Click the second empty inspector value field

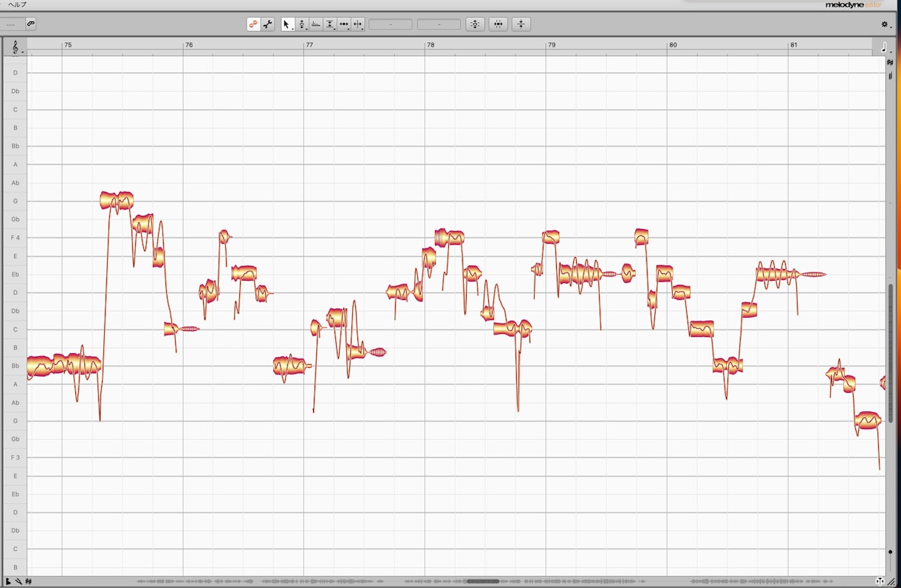point(439,24)
